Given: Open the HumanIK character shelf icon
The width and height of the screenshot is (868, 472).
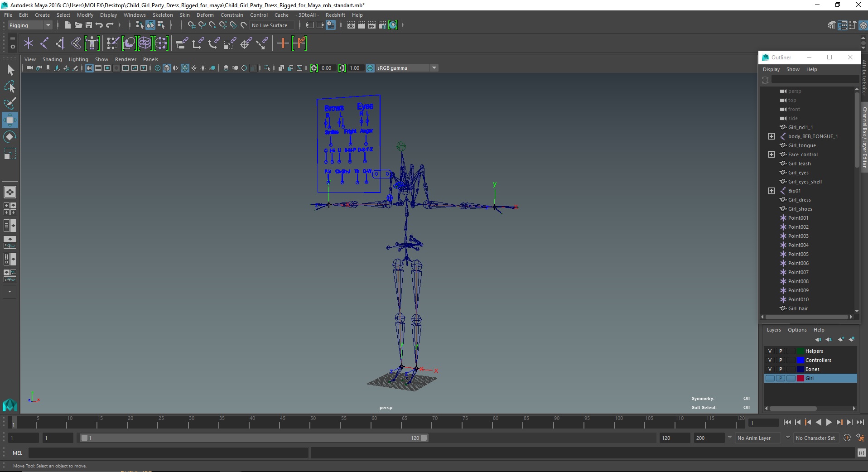Looking at the screenshot, I should (92, 43).
